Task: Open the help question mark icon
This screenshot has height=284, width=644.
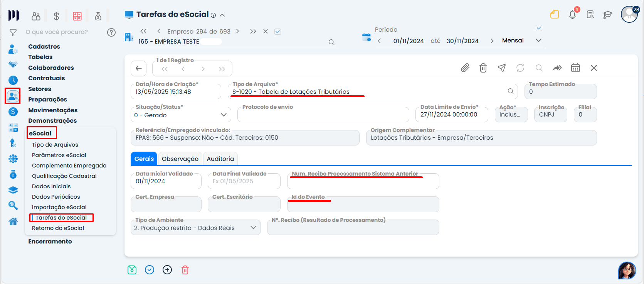Action: tap(111, 32)
